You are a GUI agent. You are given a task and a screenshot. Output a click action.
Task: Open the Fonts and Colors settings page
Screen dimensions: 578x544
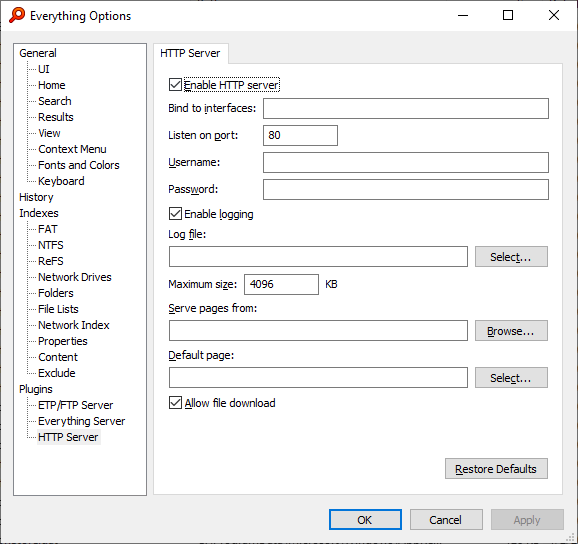(x=79, y=165)
